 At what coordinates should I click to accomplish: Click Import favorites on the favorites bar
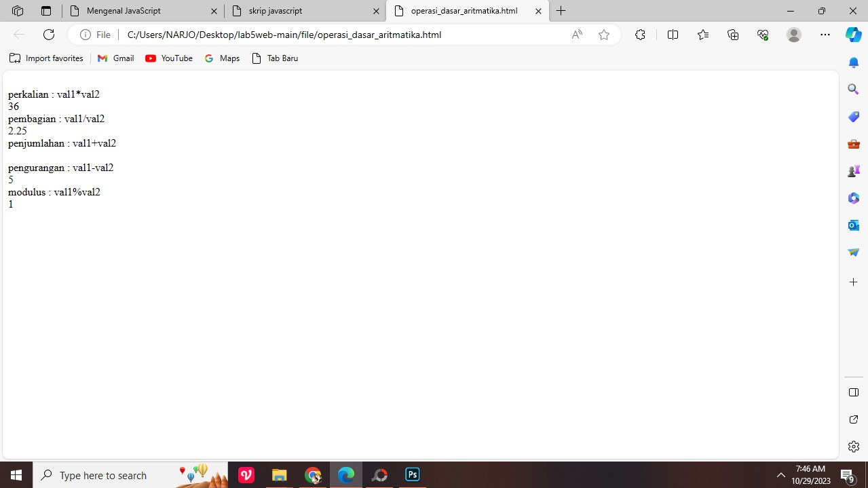[x=46, y=58]
